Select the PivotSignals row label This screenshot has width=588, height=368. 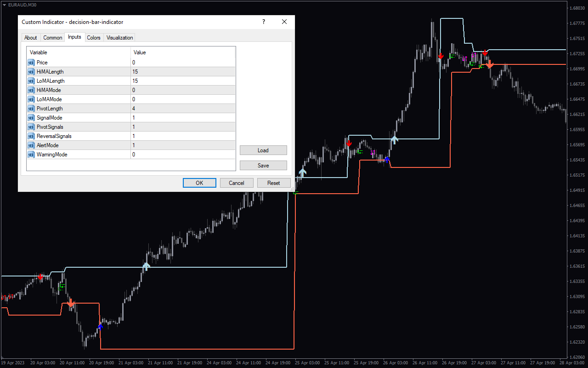(x=50, y=127)
